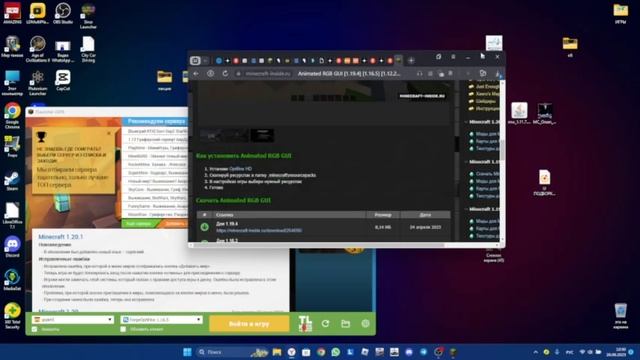This screenshot has width=640, height=360.
Task: Open the Steam desktop shortcut
Action: (12, 181)
